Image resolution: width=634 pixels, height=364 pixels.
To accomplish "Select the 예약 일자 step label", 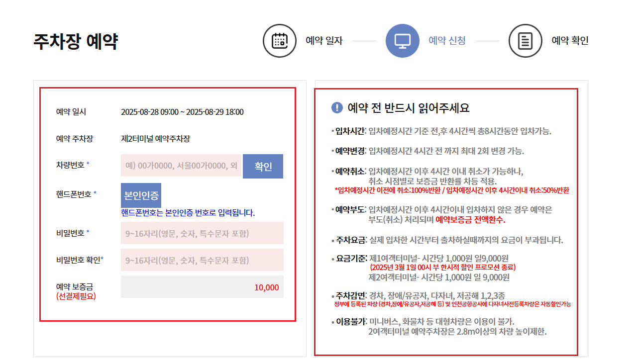I will point(323,41).
